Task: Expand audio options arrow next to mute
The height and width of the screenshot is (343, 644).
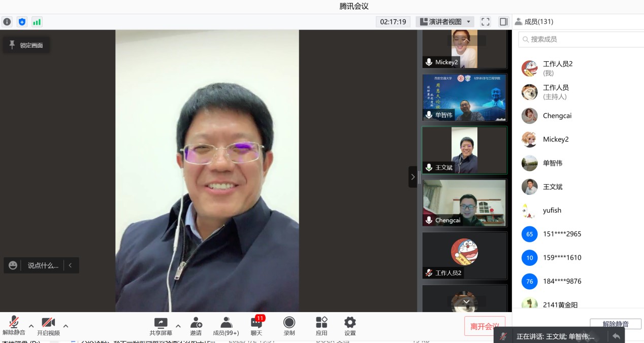Action: click(x=31, y=326)
